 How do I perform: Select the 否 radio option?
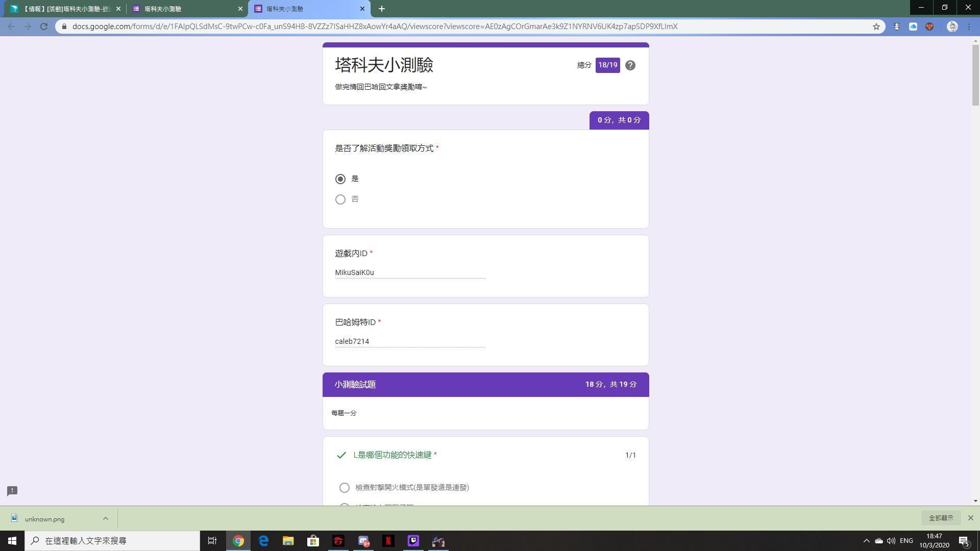pyautogui.click(x=340, y=199)
